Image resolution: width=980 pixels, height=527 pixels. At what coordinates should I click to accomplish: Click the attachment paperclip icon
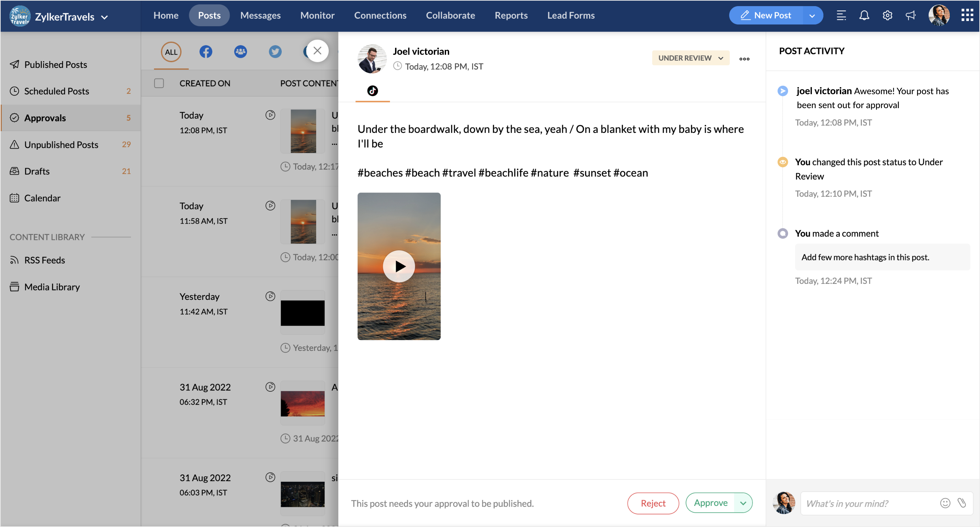point(961,503)
